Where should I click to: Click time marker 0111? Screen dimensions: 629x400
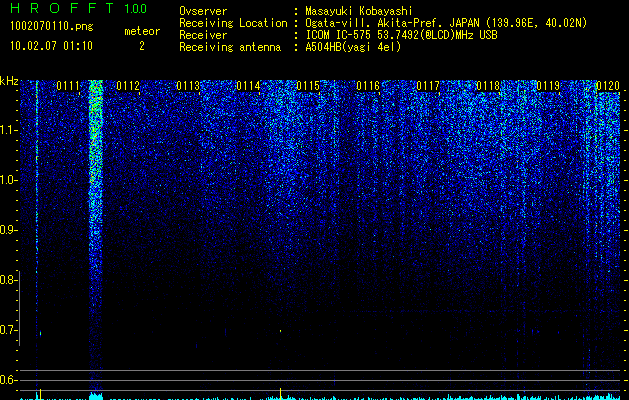coord(68,85)
